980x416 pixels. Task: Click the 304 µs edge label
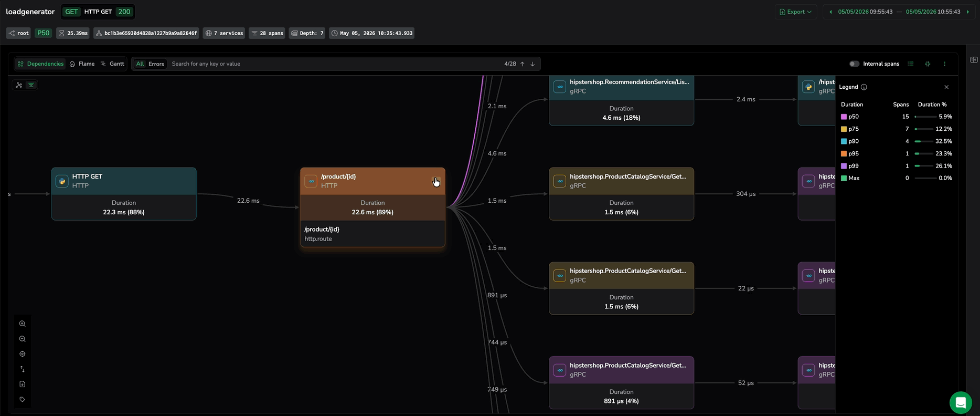(745, 194)
